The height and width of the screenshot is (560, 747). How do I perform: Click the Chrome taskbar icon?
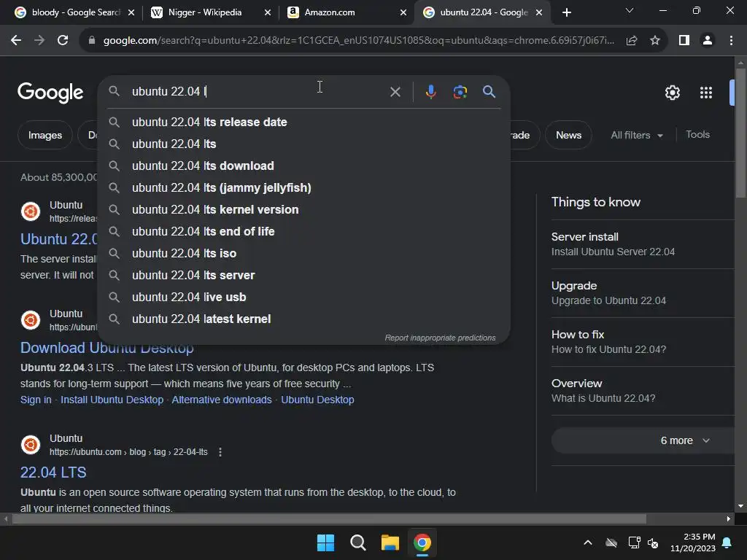click(x=422, y=542)
